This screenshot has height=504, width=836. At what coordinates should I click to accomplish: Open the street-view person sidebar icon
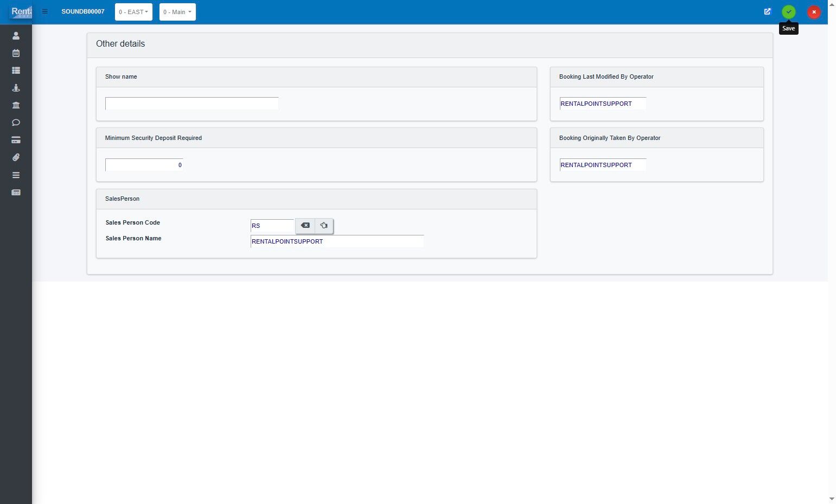tap(16, 88)
